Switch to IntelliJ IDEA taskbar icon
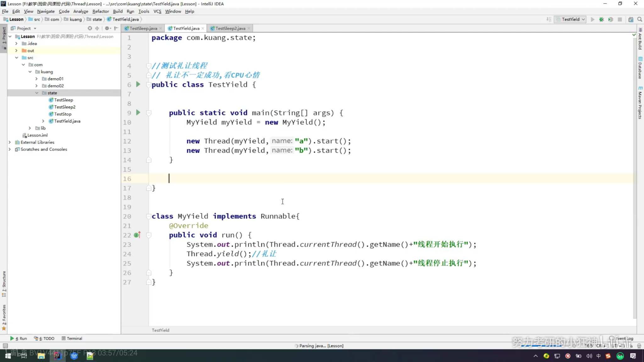 coord(57,356)
